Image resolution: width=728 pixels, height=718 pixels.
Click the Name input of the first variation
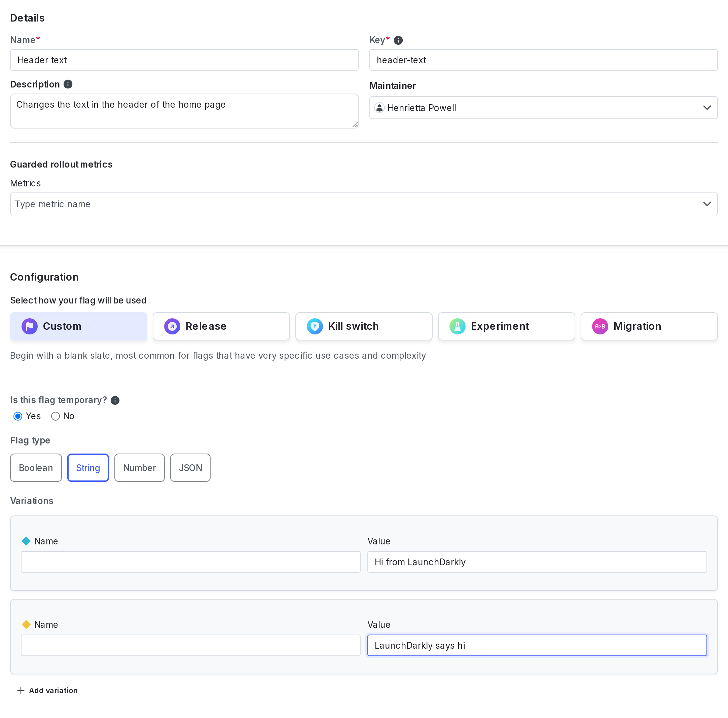pos(190,562)
